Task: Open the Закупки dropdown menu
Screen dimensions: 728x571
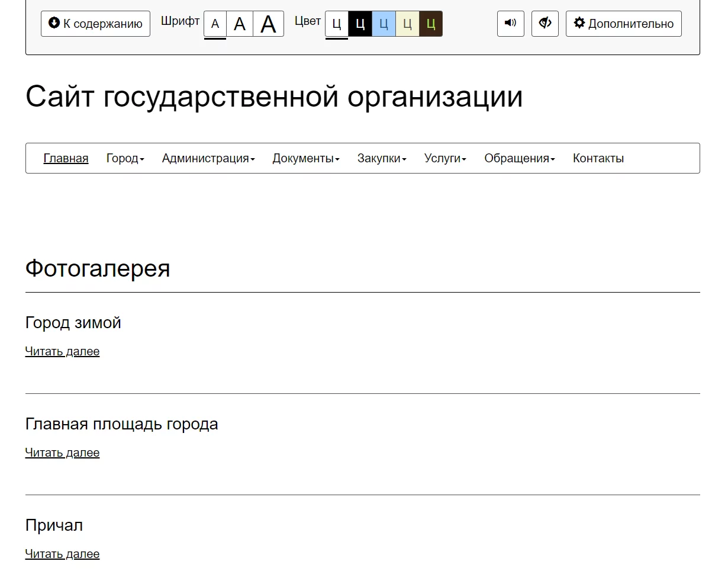Action: 382,158
